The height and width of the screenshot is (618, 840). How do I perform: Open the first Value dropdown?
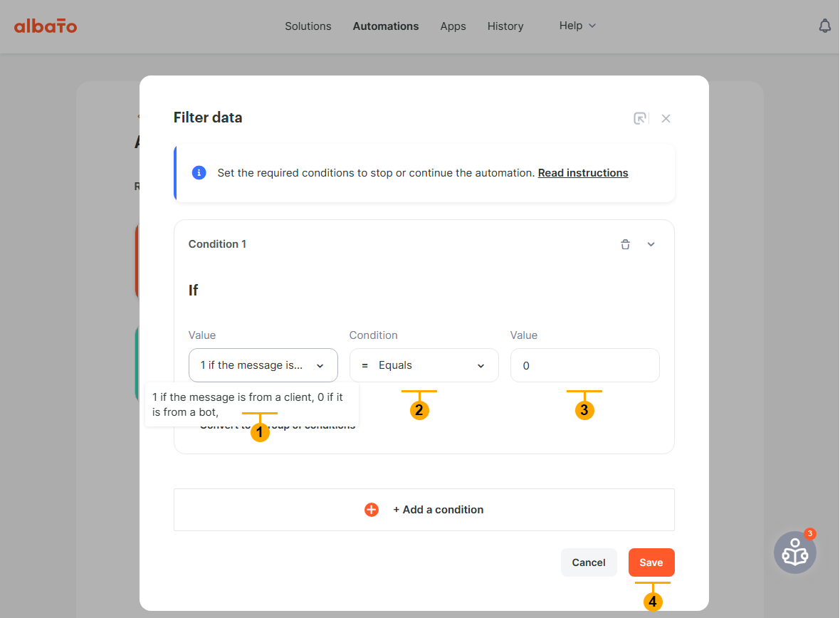263,365
